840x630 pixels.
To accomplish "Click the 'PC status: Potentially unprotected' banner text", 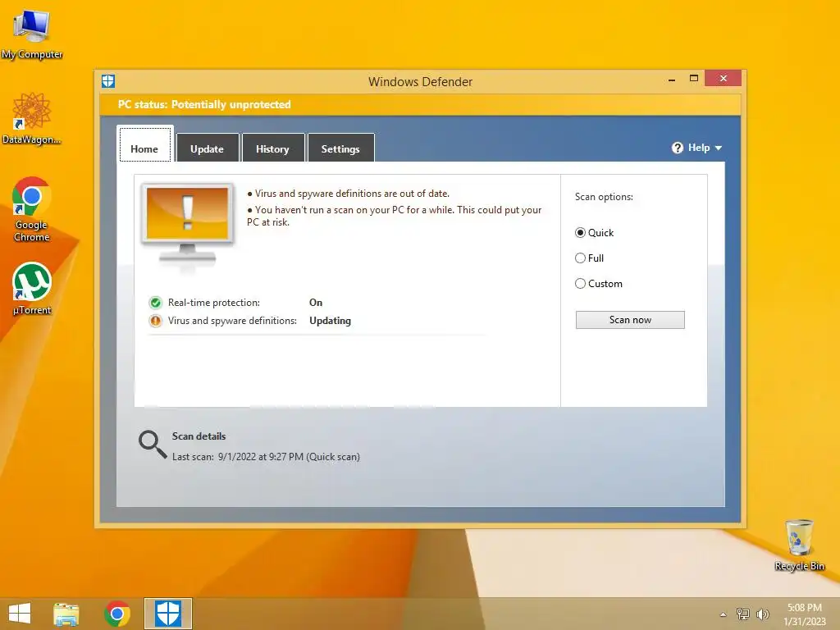I will tap(204, 104).
